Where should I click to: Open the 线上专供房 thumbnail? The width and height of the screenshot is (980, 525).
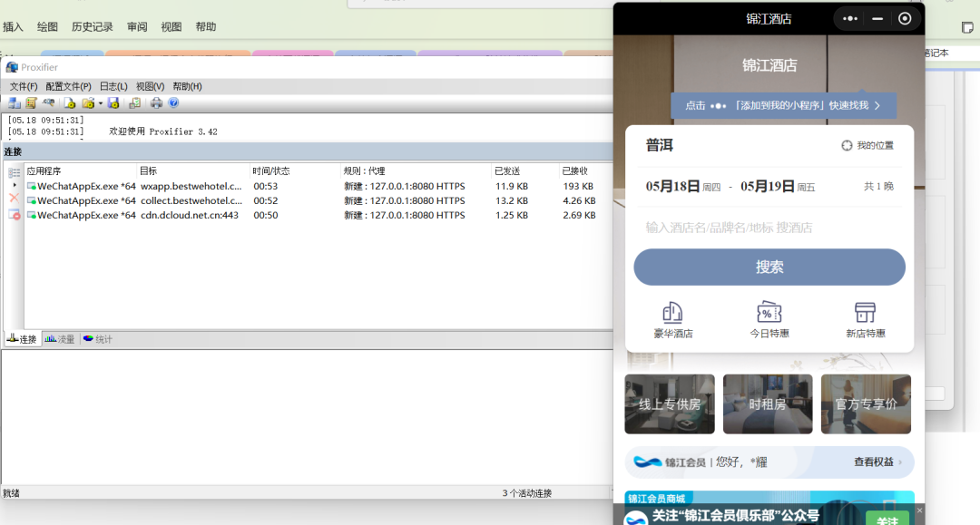670,403
